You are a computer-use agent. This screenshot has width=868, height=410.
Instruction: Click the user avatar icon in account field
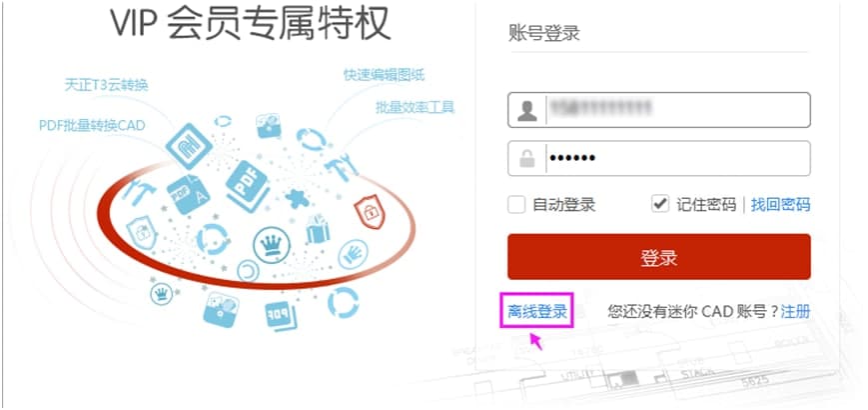[x=527, y=110]
